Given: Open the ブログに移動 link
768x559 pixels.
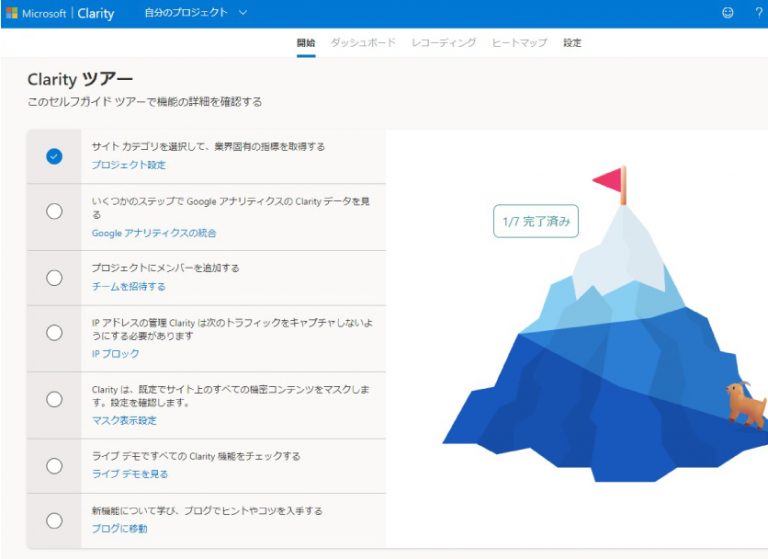Looking at the screenshot, I should coord(120,528).
